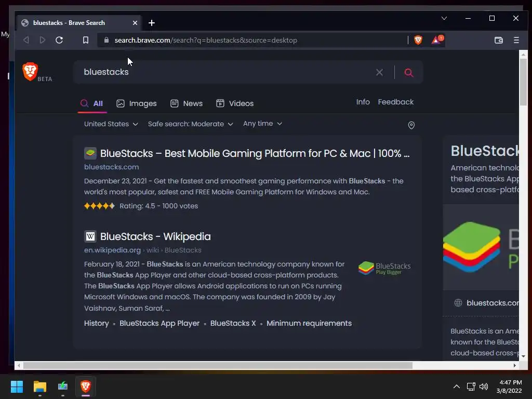Select the All results tab
The width and height of the screenshot is (532, 399).
click(x=91, y=103)
